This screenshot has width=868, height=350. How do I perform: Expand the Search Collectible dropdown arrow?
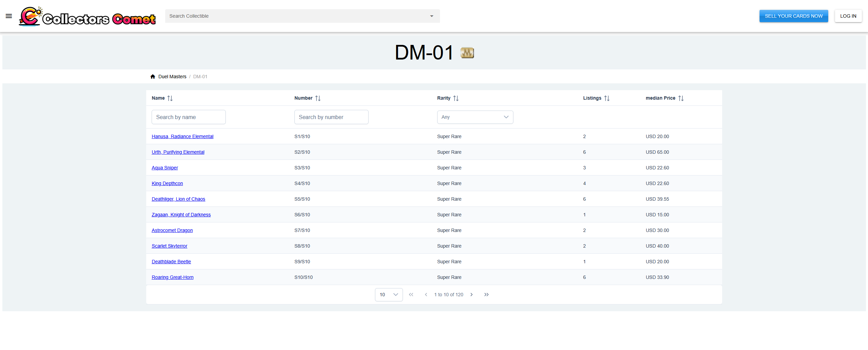[432, 16]
